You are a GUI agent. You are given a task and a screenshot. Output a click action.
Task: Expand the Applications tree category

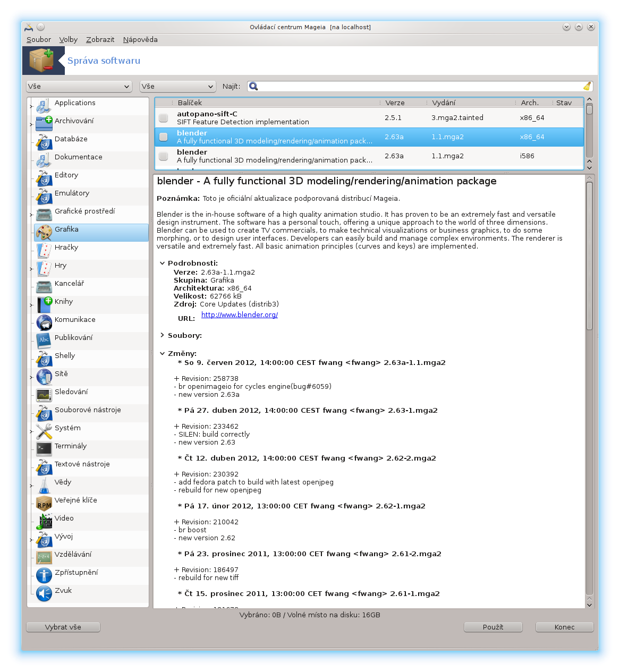(31, 107)
